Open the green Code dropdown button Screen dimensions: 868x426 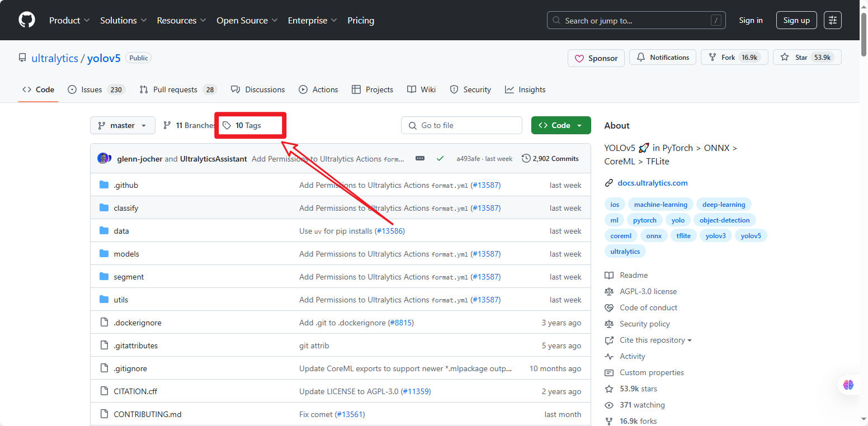coord(561,125)
